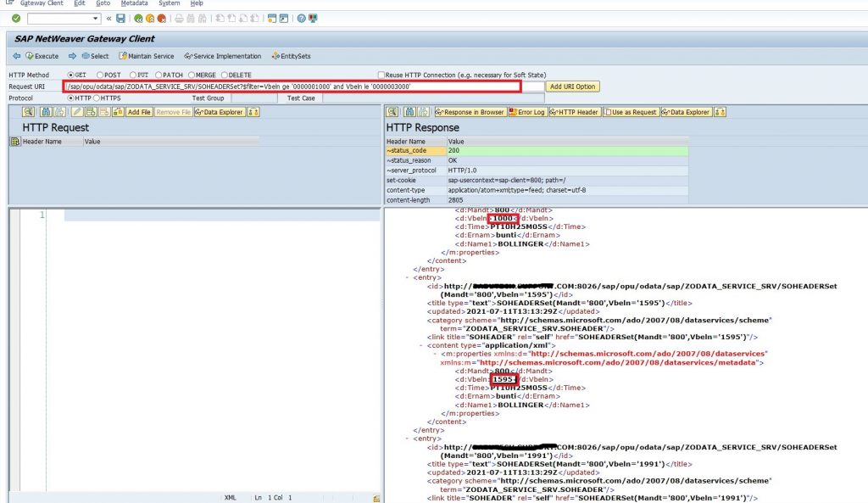Click the Save disk icon
The height and width of the screenshot is (503, 868).
pyautogui.click(x=120, y=19)
